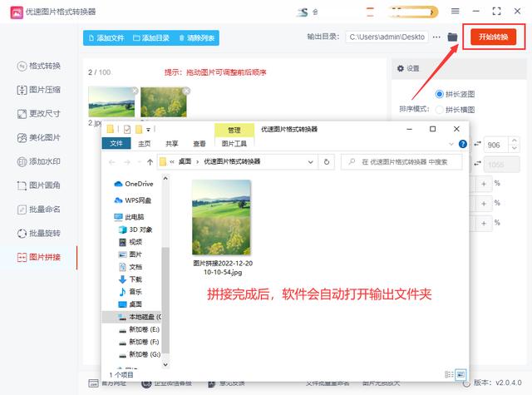Open output folder via folder icon
The image size is (532, 395).
pos(452,37)
